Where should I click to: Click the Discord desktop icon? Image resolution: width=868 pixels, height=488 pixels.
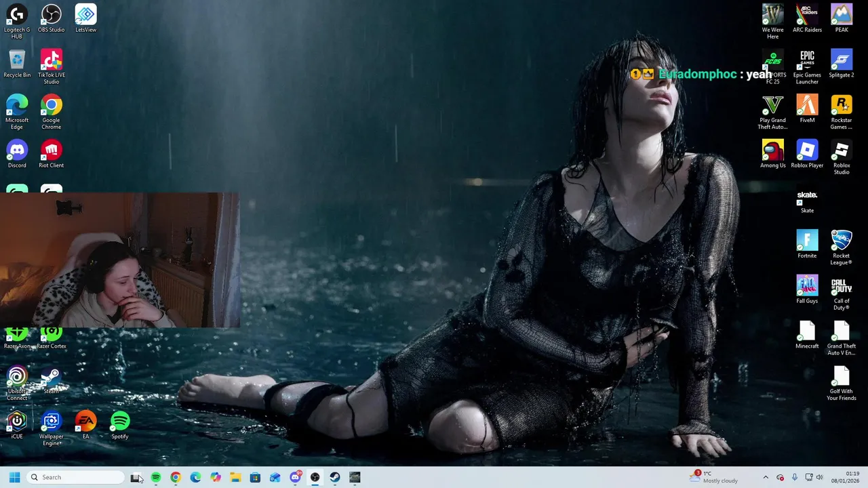(x=17, y=155)
